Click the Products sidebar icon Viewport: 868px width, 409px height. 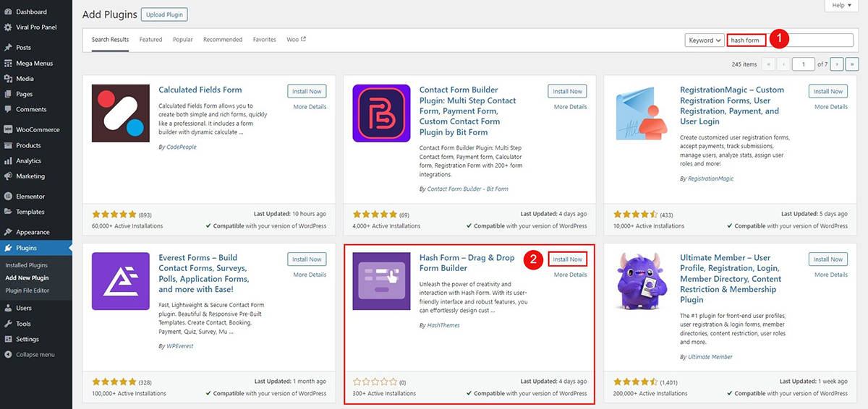tap(7, 145)
